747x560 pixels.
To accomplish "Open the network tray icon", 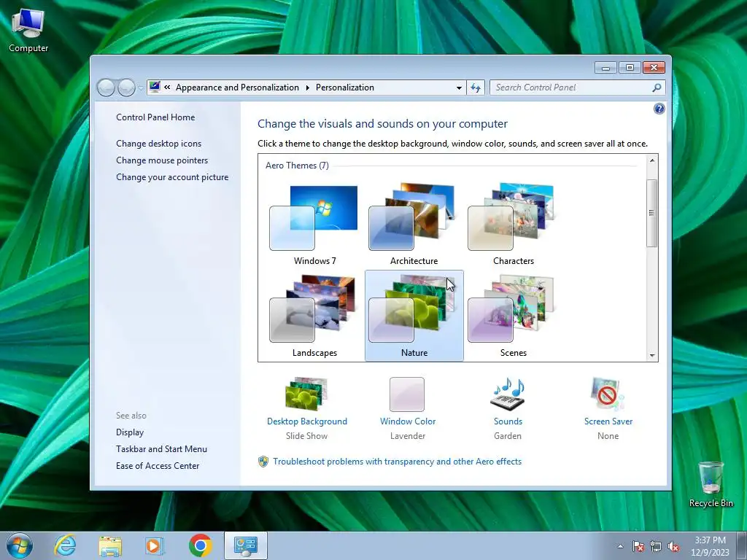I will point(656,546).
